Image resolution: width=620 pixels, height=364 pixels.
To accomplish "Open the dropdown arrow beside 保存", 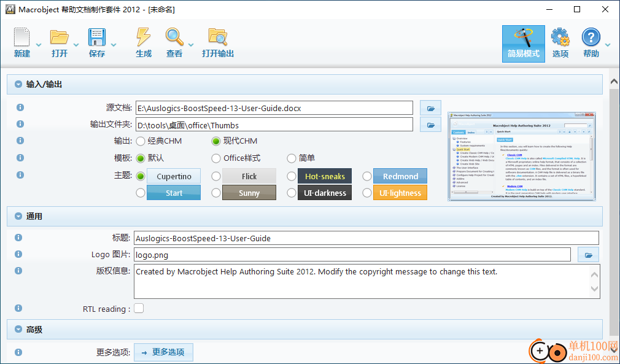I will tap(114, 45).
